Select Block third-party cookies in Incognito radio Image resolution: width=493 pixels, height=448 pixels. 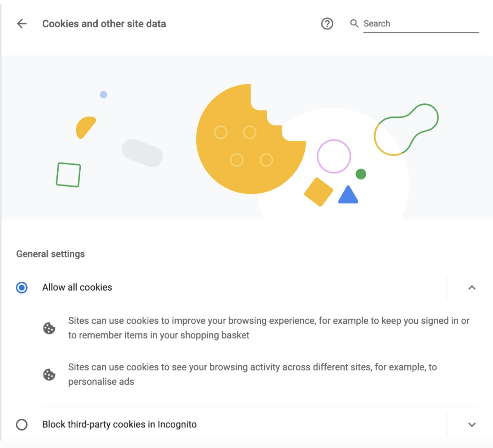pyautogui.click(x=22, y=425)
